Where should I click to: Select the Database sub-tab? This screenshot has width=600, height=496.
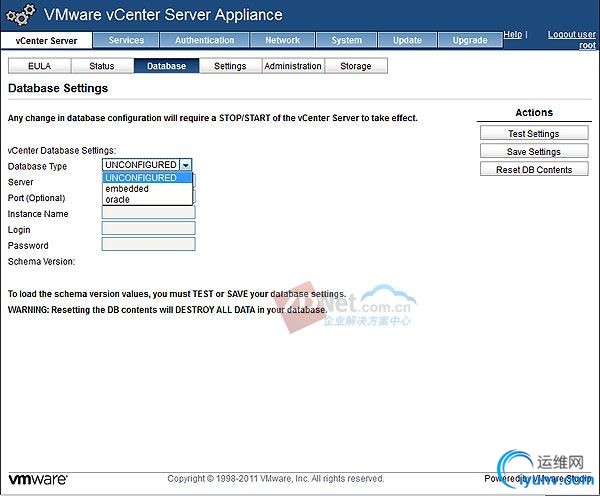pos(166,66)
